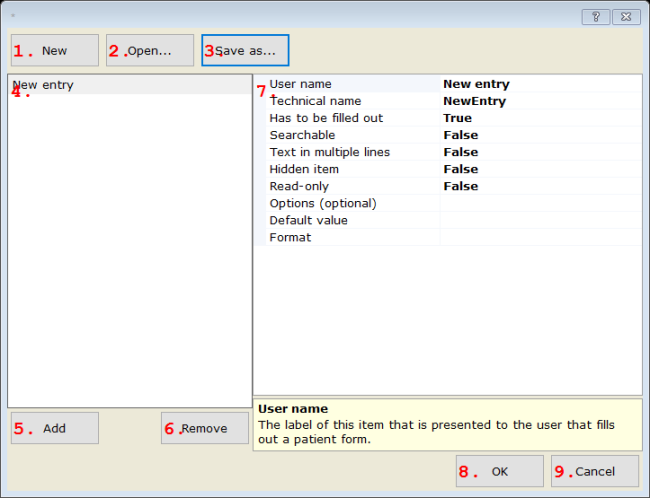Click the Options (optional) value field
650x498 pixels.
pyautogui.click(x=540, y=203)
